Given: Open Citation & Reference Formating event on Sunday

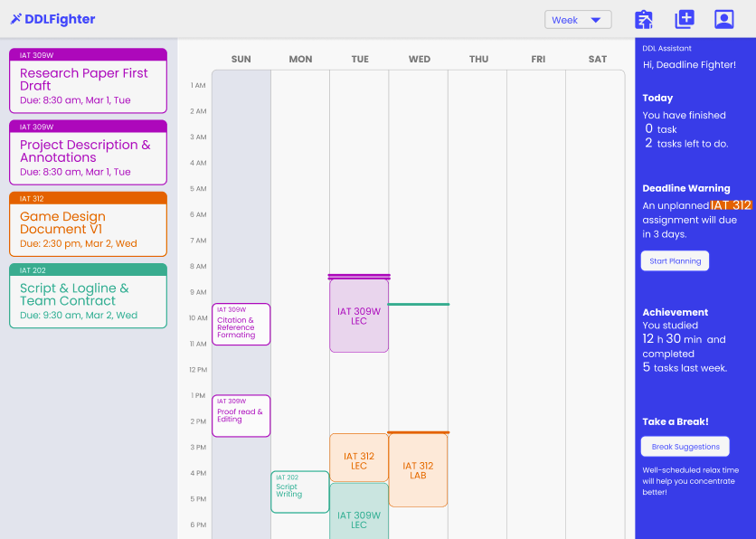Looking at the screenshot, I should 241,324.
